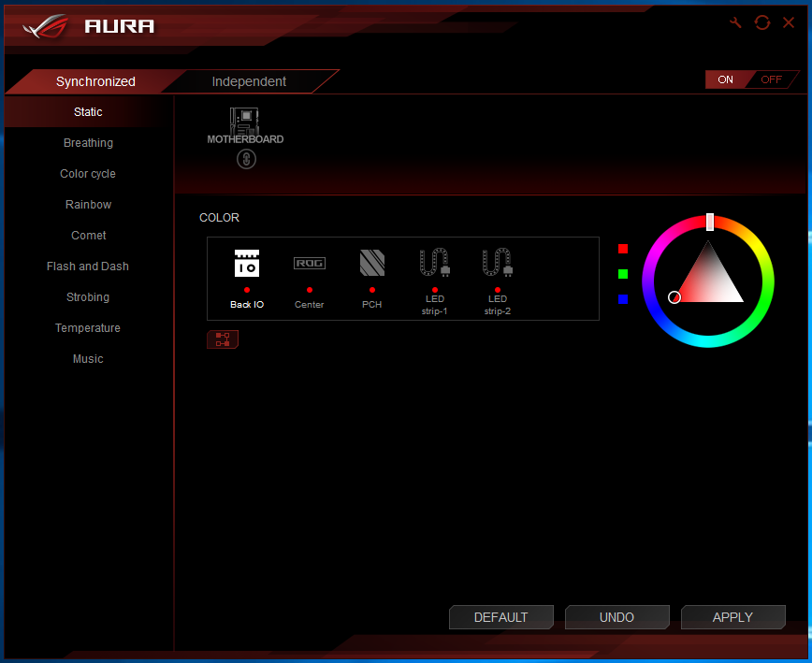Image resolution: width=812 pixels, height=663 pixels.
Task: Click the white corner of the color triangle
Action: pyautogui.click(x=739, y=298)
